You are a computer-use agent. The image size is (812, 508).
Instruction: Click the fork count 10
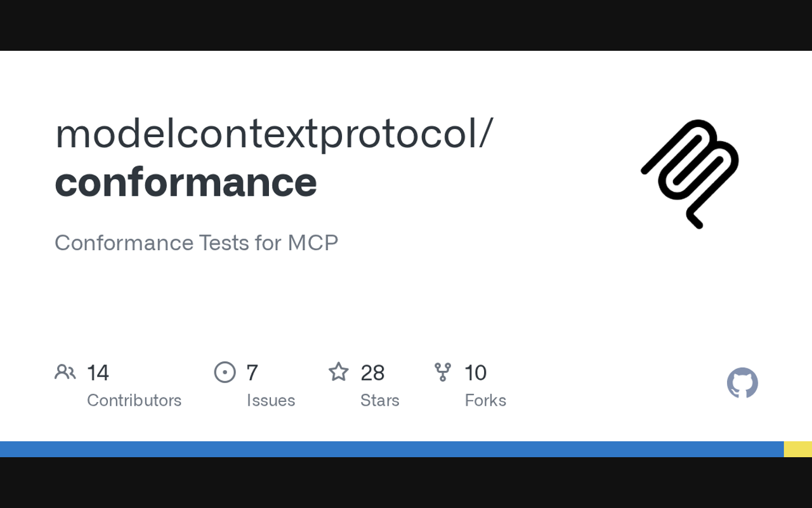(475, 373)
